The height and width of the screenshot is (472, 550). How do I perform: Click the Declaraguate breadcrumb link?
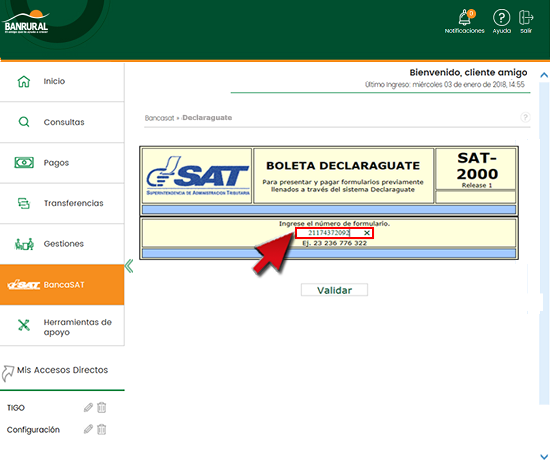point(207,117)
